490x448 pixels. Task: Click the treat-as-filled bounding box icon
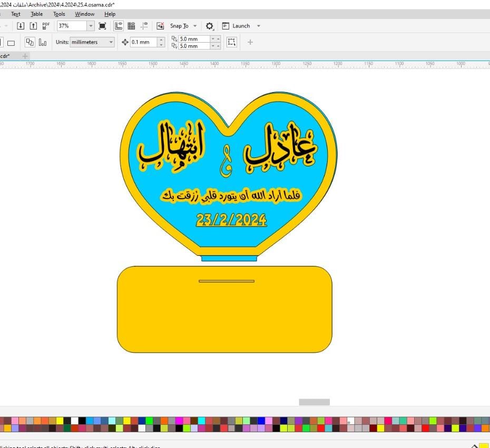coord(231,42)
